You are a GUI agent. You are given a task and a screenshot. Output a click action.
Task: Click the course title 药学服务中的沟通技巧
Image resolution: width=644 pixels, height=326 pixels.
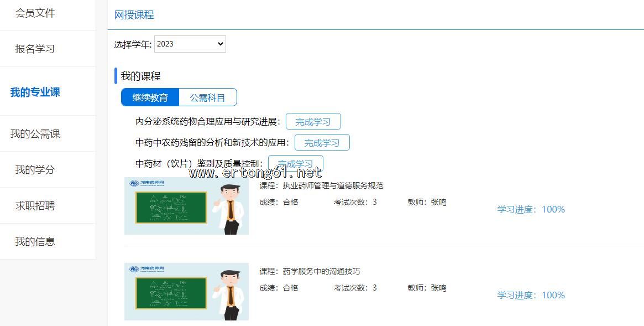[x=321, y=271]
